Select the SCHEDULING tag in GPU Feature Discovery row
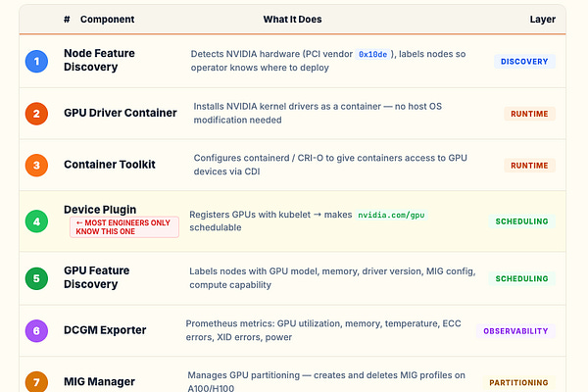588x392 pixels. (x=521, y=278)
